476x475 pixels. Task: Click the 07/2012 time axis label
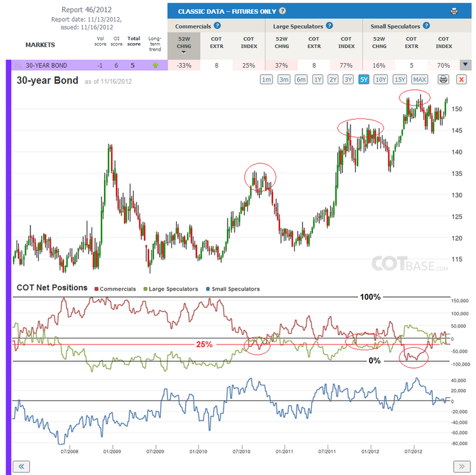pos(413,452)
